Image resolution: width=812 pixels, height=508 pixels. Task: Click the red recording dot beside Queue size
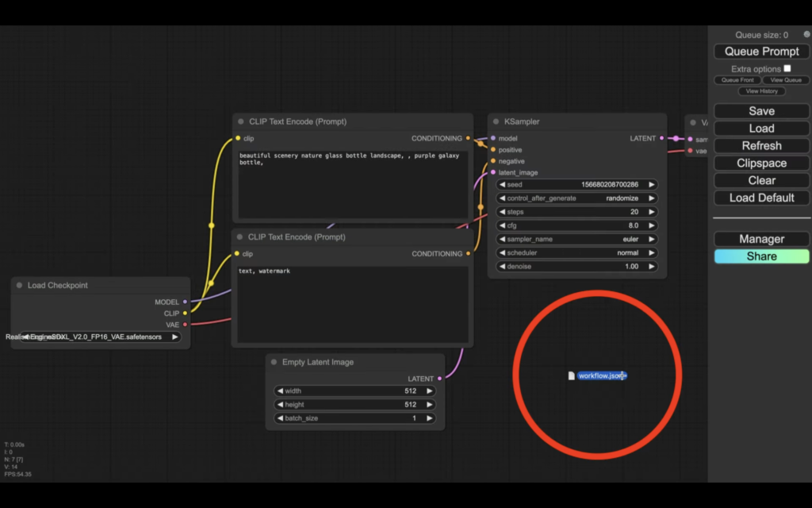807,35
